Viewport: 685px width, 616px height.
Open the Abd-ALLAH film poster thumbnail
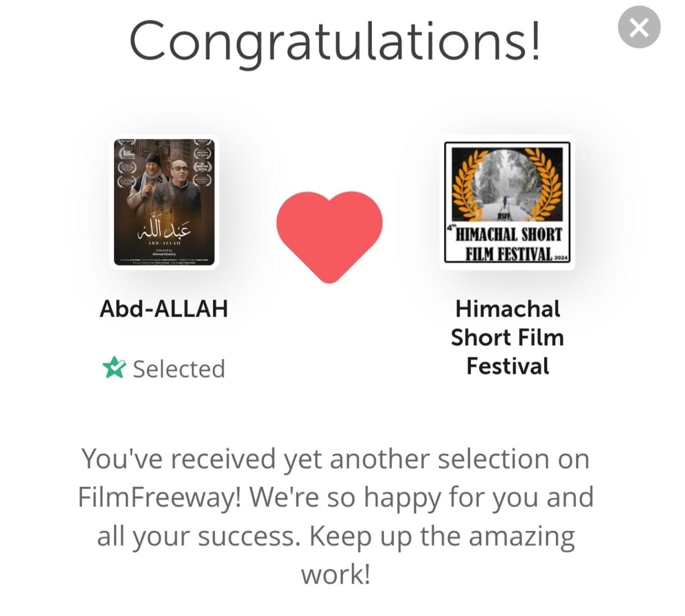164,202
